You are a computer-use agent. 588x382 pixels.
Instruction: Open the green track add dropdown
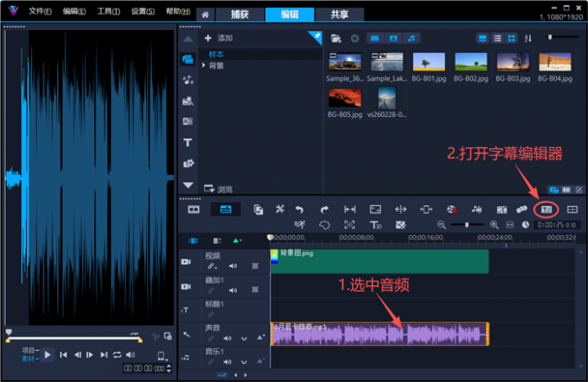(237, 240)
